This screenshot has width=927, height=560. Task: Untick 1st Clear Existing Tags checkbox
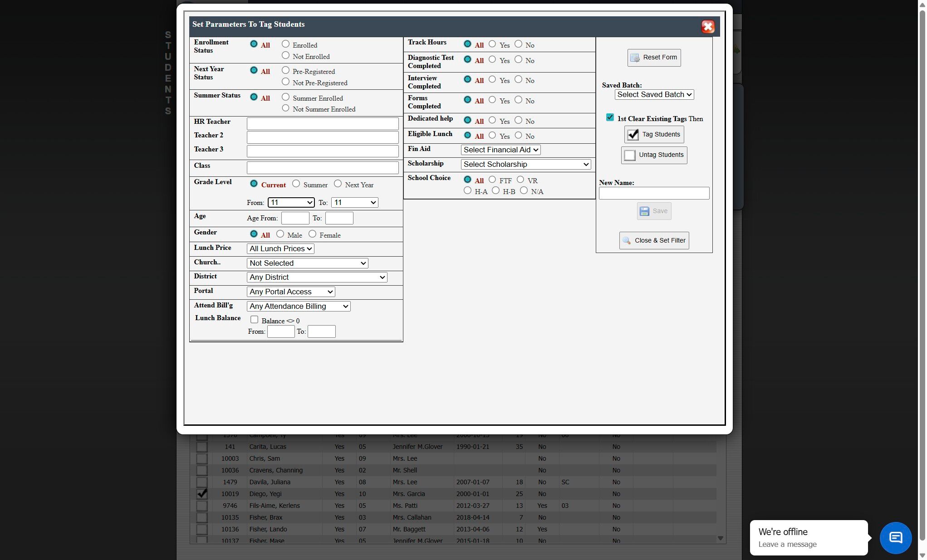click(x=610, y=117)
